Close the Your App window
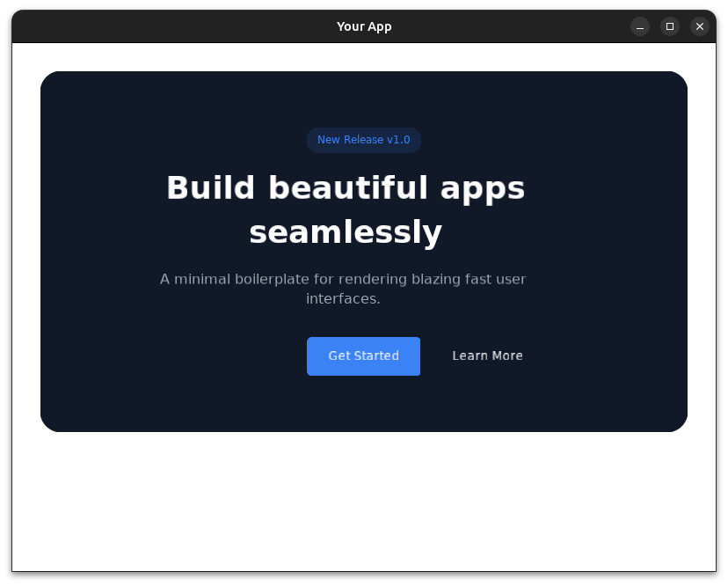This screenshot has height=586, width=728. (x=700, y=26)
